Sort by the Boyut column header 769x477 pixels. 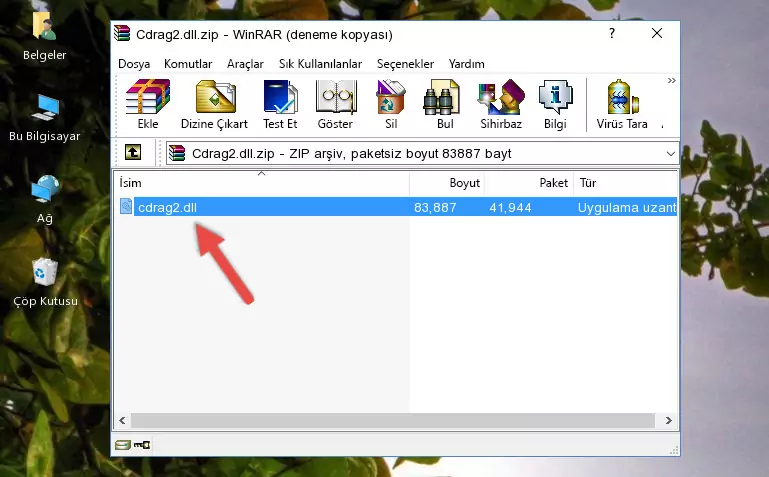click(x=447, y=183)
